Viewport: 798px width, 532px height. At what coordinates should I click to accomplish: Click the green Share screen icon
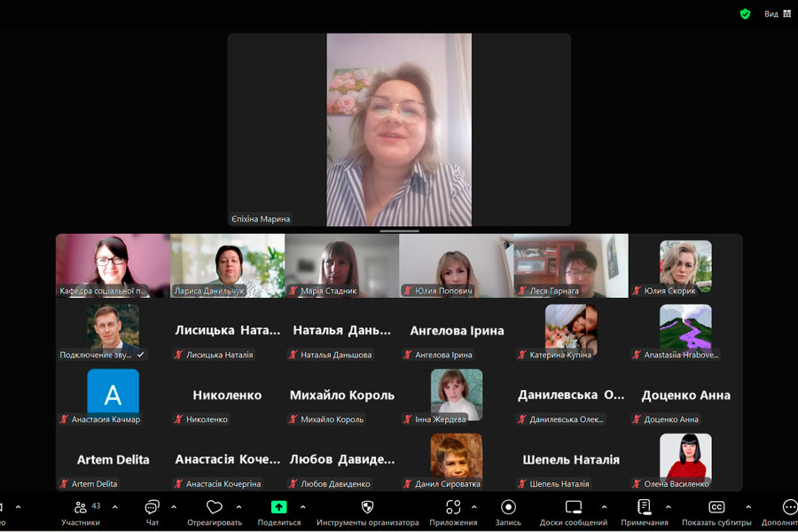279,507
